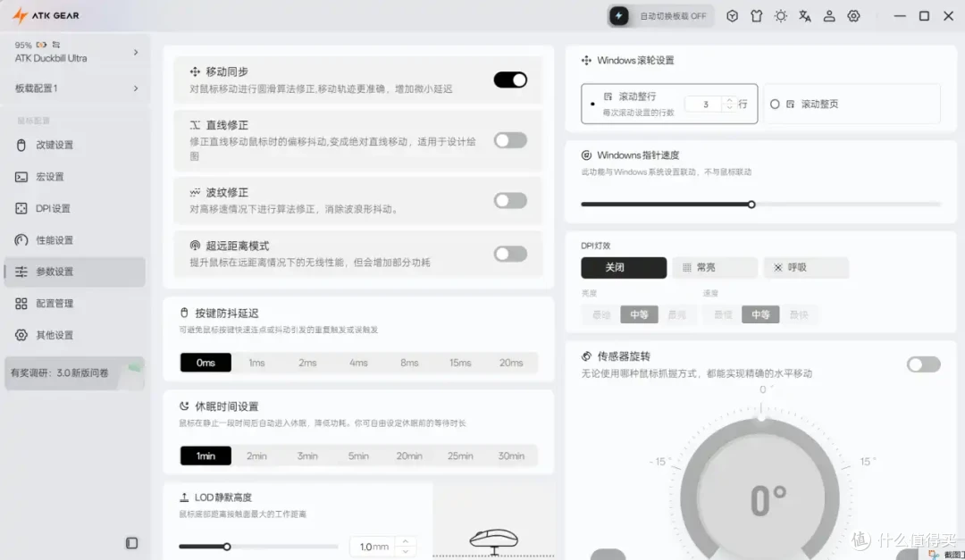Open the user account icon
Viewport: 965px width, 560px height.
click(829, 16)
